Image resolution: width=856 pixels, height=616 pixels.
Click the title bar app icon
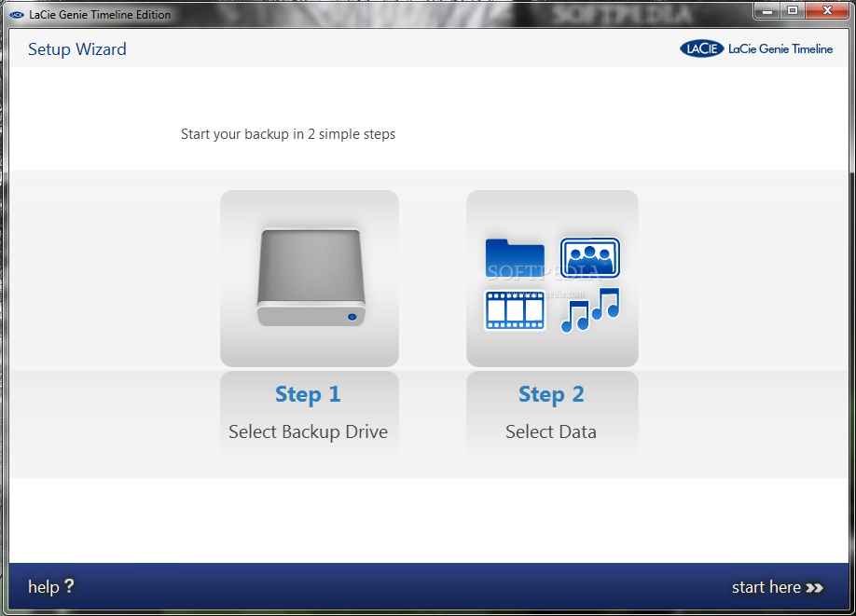(x=17, y=15)
